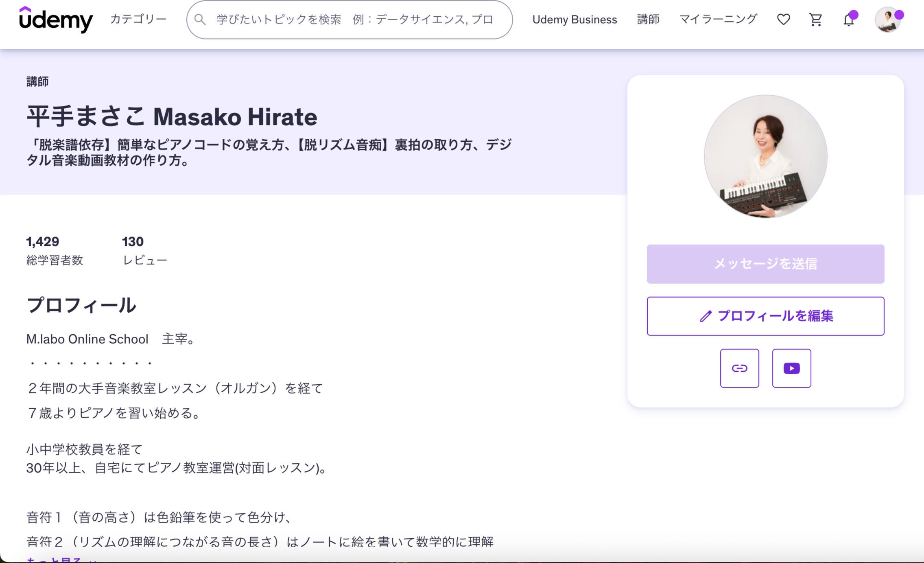Click プロフィールを編集 button
The image size is (924, 563).
(x=765, y=316)
